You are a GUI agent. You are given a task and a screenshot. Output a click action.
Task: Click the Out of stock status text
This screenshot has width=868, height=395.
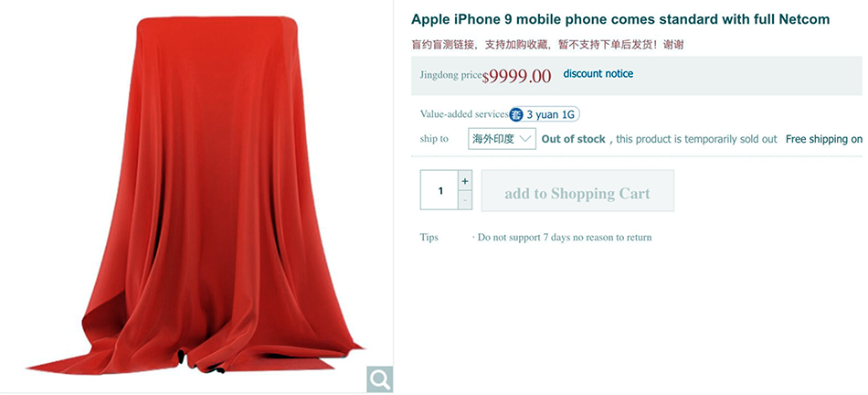click(574, 139)
